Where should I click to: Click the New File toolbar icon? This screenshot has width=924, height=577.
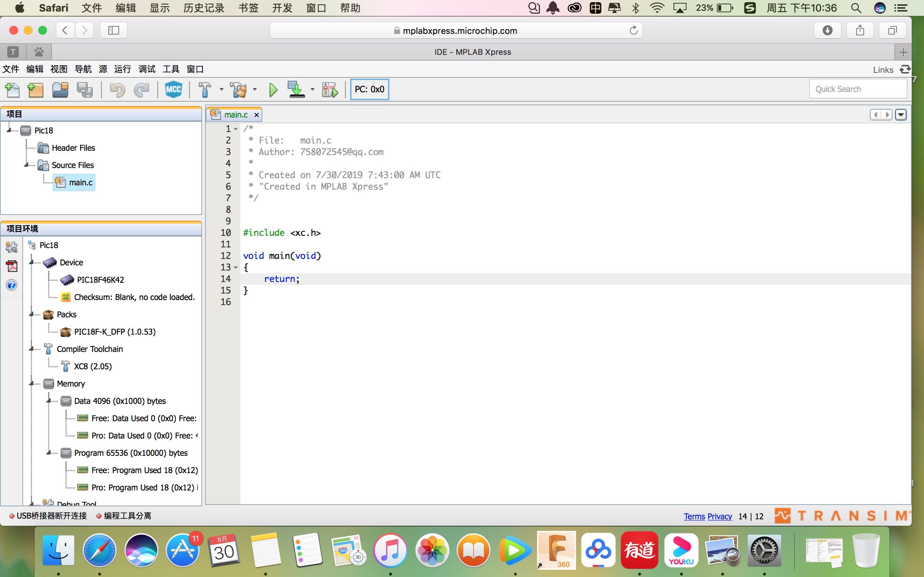tap(13, 90)
